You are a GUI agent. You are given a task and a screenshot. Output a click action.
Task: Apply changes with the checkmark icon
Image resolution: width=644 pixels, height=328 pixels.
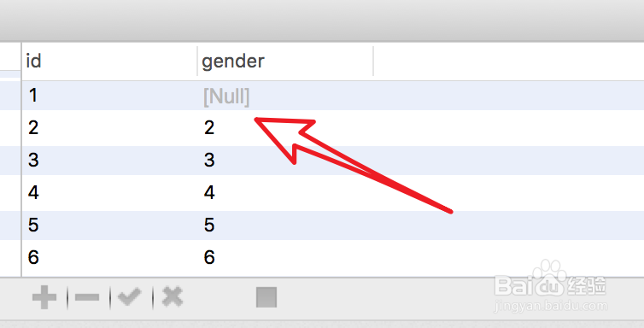coord(130,296)
